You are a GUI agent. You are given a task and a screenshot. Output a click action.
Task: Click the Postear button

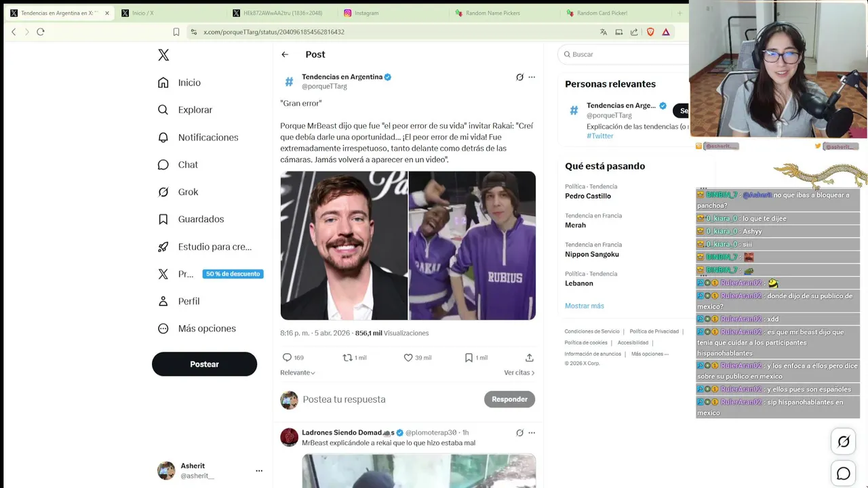point(204,364)
